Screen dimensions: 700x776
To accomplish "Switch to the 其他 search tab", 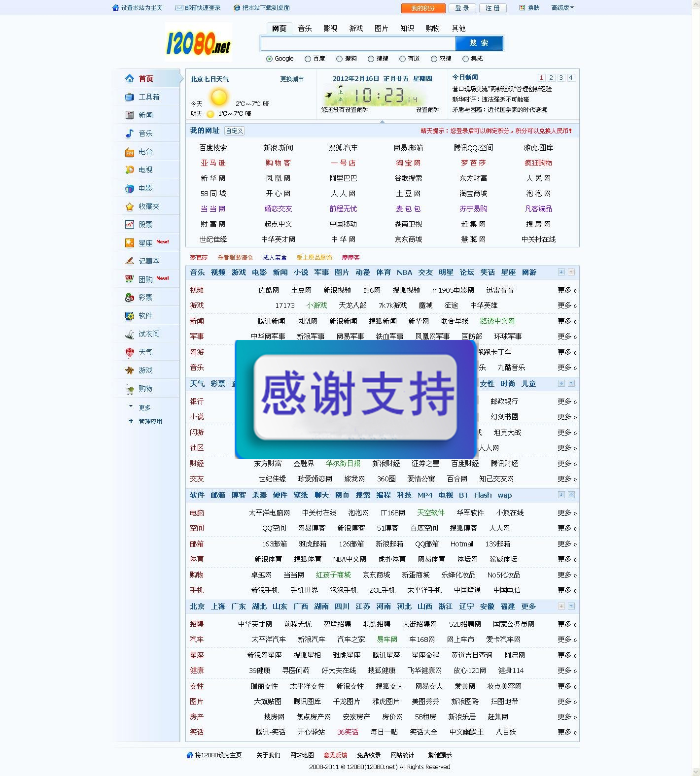I will click(x=458, y=29).
